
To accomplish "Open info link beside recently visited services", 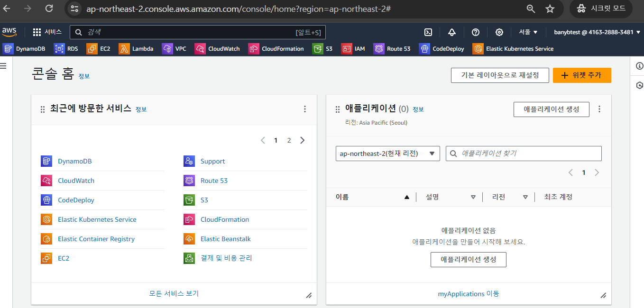I will [x=141, y=109].
